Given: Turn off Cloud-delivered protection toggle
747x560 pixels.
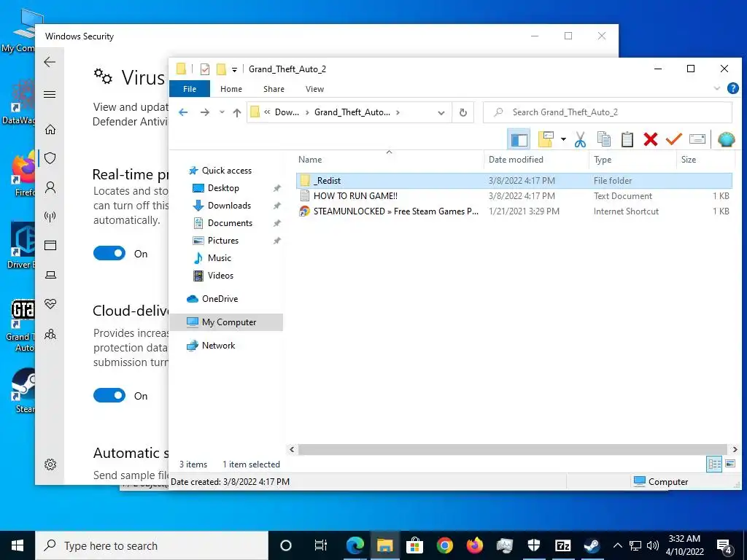Looking at the screenshot, I should tap(109, 395).
